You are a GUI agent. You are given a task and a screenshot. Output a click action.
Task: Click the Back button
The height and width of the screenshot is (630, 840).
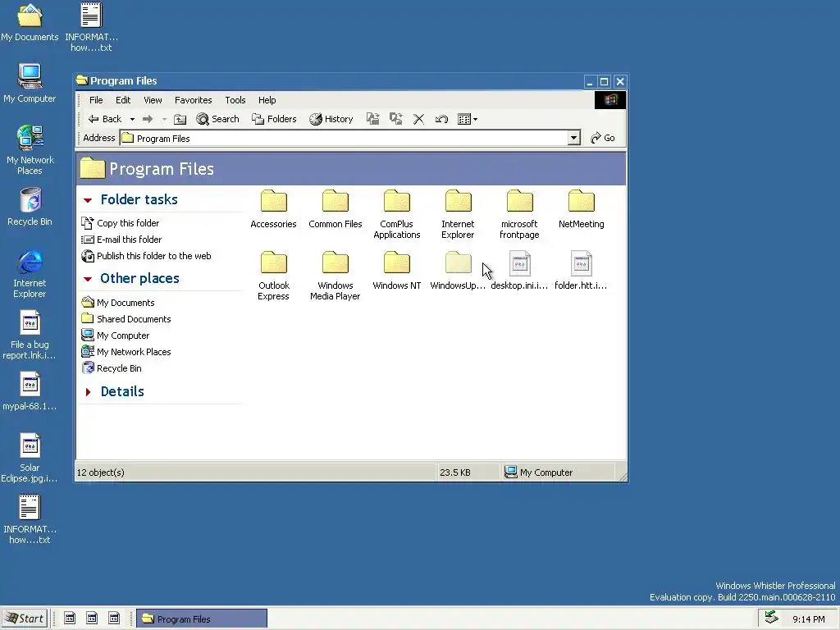click(x=105, y=119)
